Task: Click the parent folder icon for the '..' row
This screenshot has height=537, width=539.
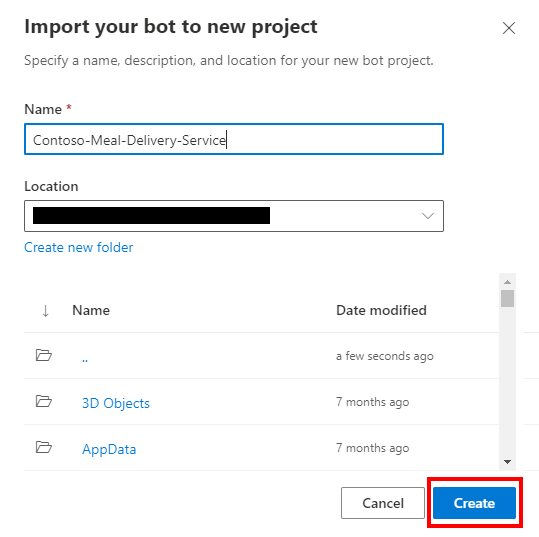Action: click(44, 355)
